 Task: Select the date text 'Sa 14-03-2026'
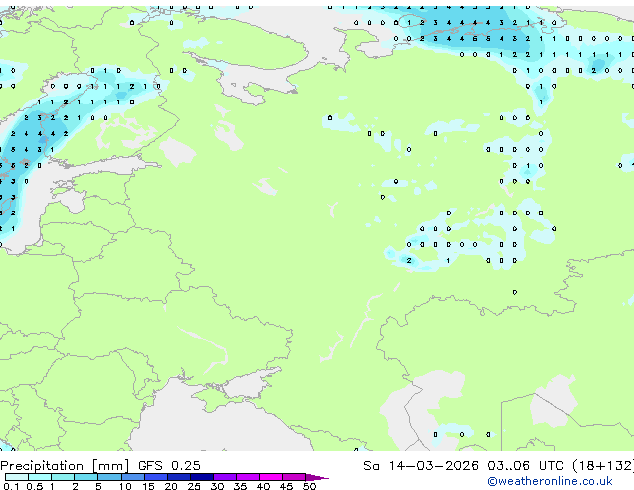[421, 466]
